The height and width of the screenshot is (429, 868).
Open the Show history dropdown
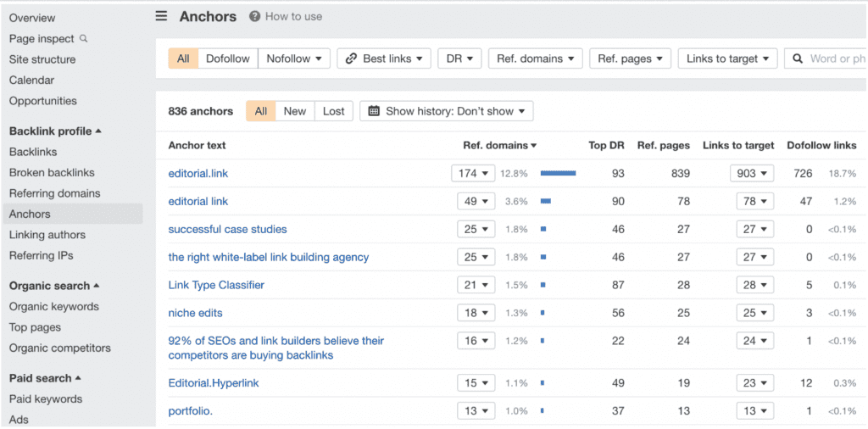pos(446,111)
